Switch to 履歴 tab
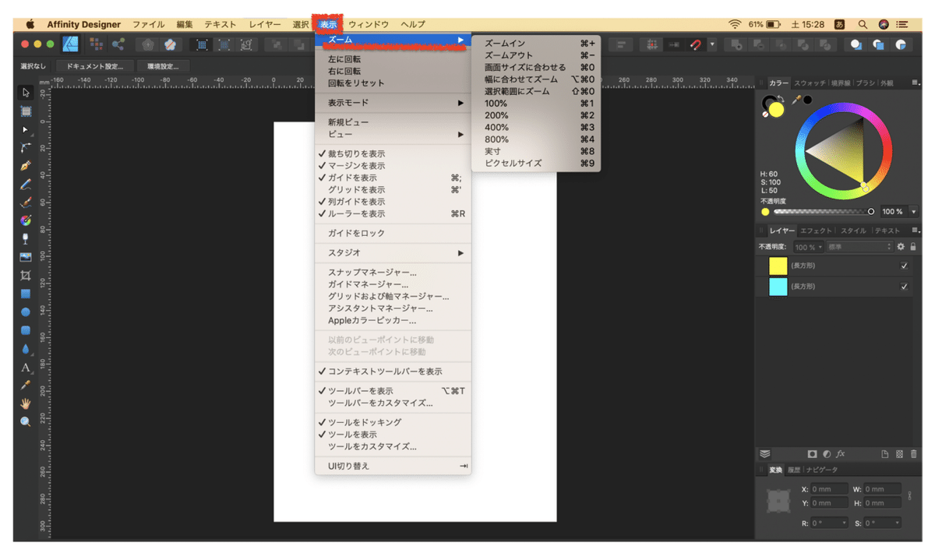Image resolution: width=935 pixels, height=560 pixels. 793,470
